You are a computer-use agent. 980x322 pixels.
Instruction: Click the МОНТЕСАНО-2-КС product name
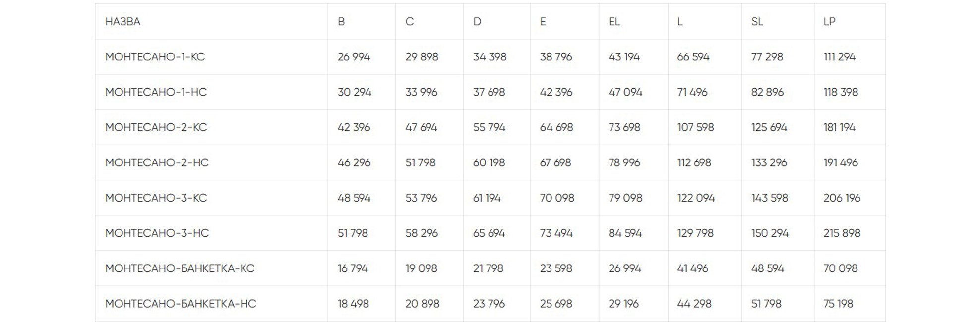[156, 127]
